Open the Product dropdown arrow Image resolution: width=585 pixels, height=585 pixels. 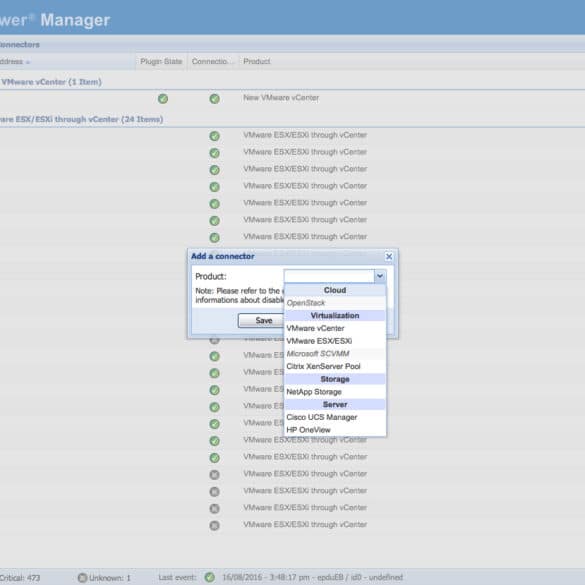click(380, 276)
